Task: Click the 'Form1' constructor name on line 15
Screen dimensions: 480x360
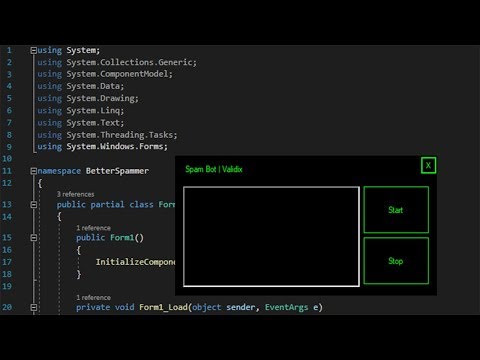Action: 122,237
